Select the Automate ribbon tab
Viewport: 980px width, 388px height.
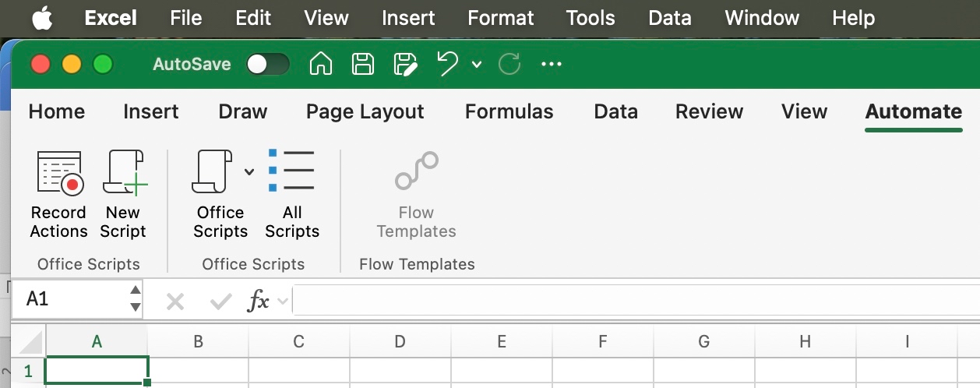(x=914, y=111)
